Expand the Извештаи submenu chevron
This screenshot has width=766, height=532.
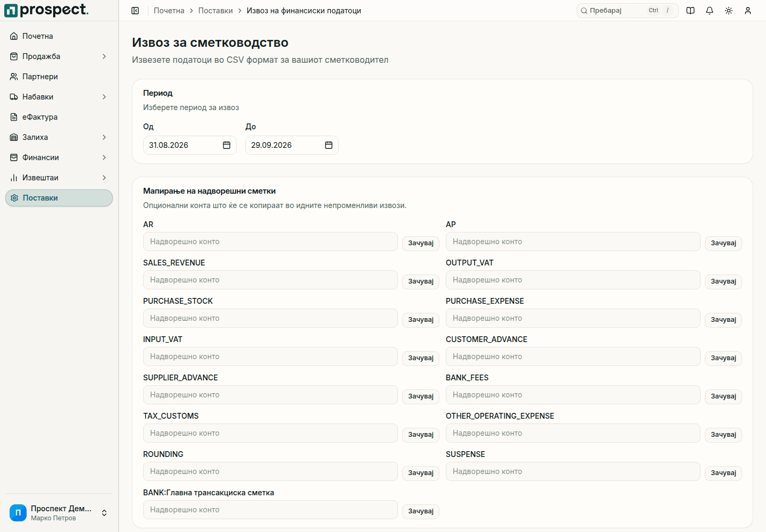(x=104, y=178)
